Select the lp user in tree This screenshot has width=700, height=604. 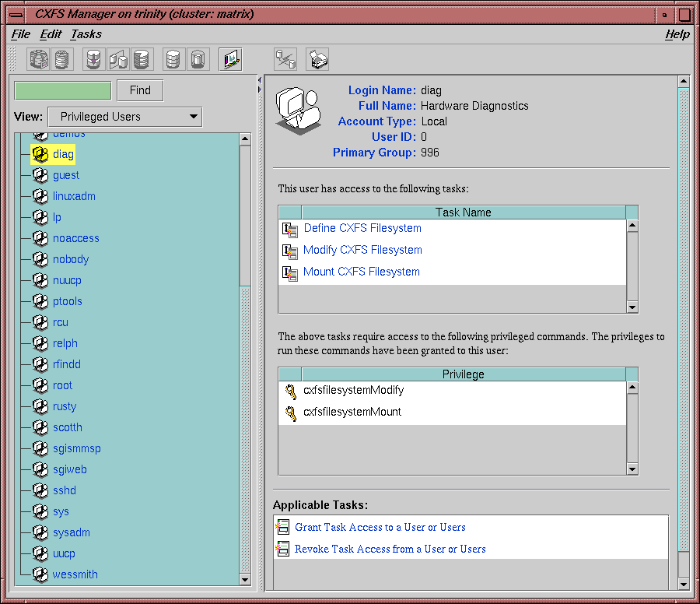coord(57,217)
